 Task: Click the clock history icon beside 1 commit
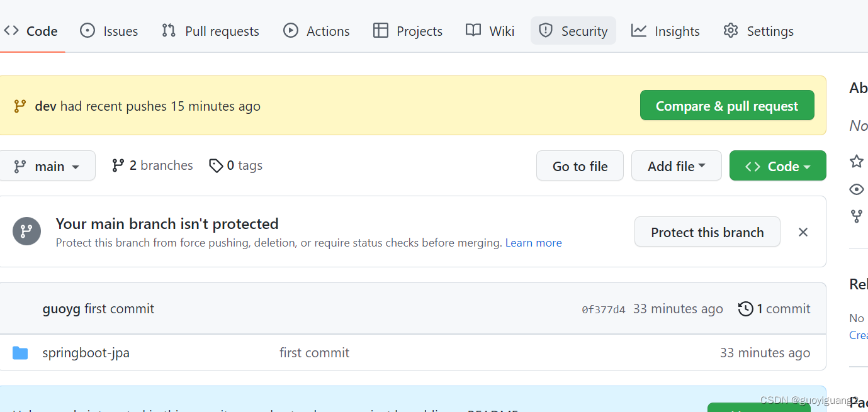[746, 309]
